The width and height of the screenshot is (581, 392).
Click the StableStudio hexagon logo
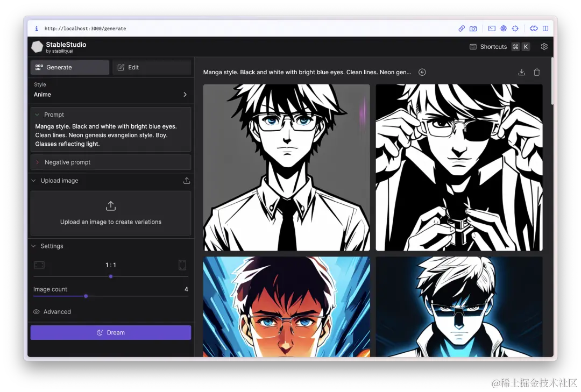[37, 47]
